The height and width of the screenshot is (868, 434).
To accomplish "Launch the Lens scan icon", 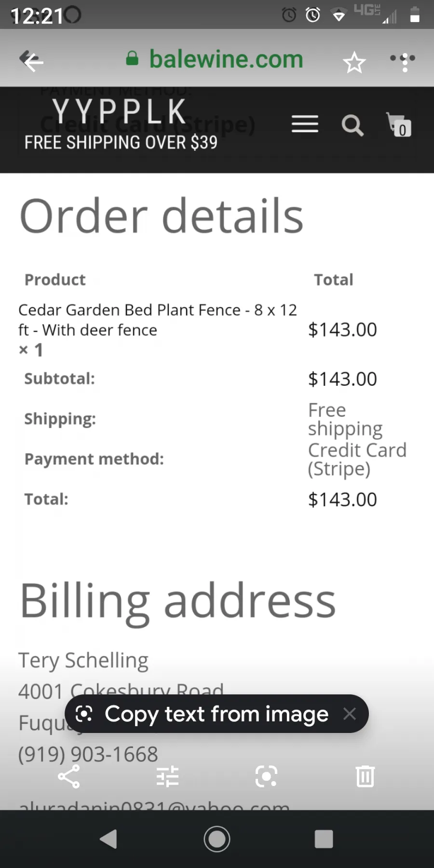I will pyautogui.click(x=266, y=776).
